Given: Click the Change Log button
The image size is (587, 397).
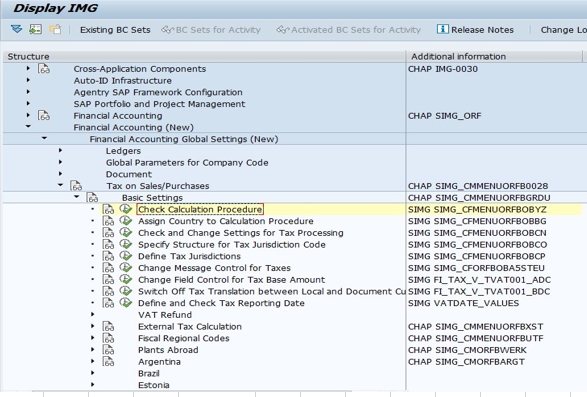Looking at the screenshot, I should click(x=563, y=30).
